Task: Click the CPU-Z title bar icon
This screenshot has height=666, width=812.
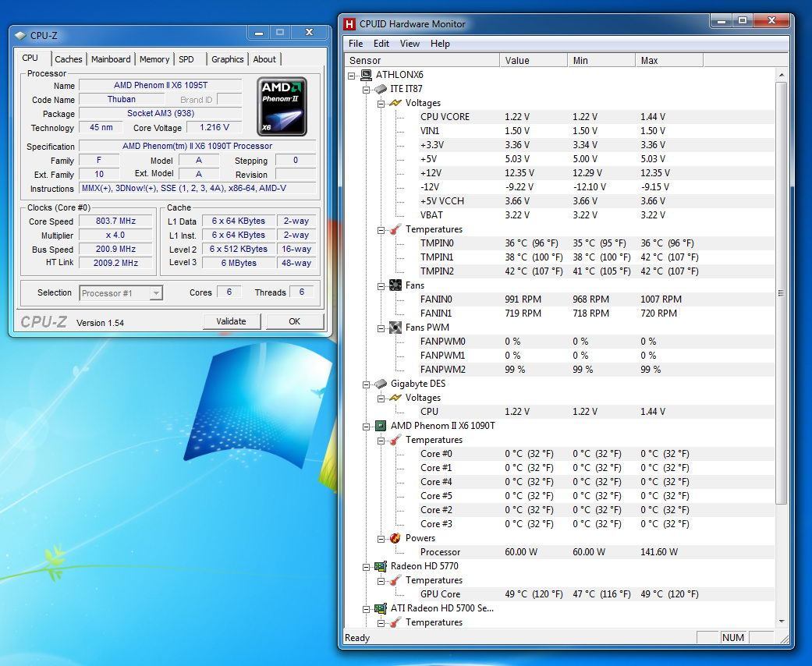Action: point(20,36)
